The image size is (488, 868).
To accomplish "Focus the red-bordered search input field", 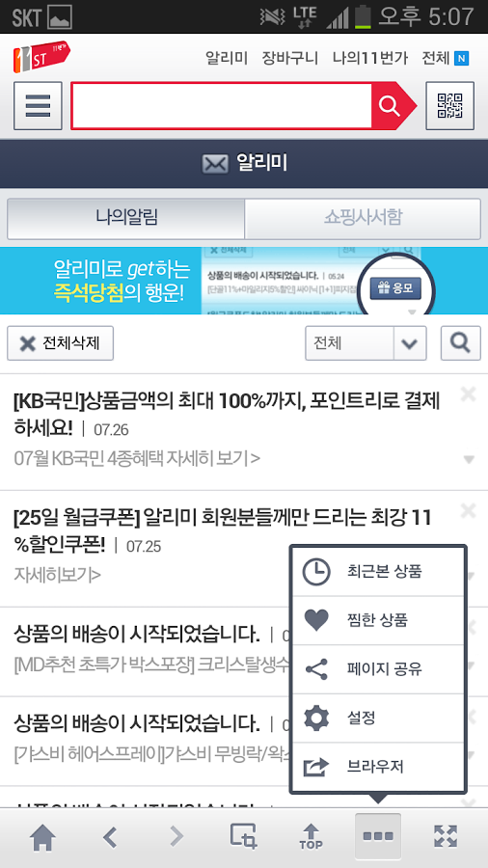I will tap(221, 105).
